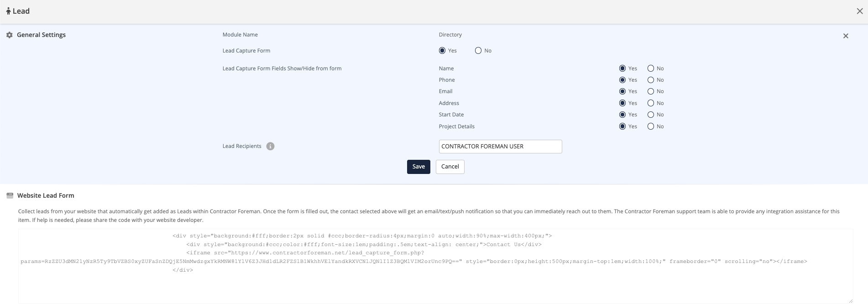This screenshot has height=305, width=868.
Task: Click the General Settings heading
Action: click(41, 35)
